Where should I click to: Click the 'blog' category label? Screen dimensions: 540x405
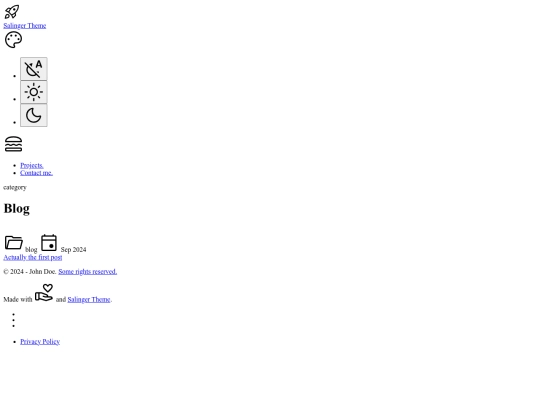[31, 249]
